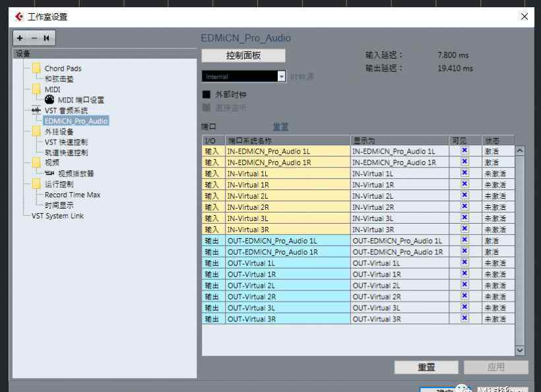
Task: Toggle visibility for IN-Virtual 3L port
Action: (x=464, y=217)
